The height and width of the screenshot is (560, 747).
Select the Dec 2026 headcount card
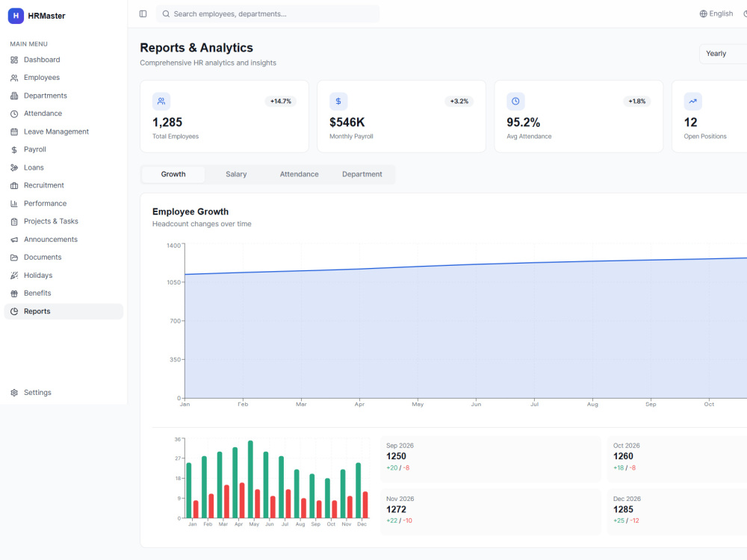pos(677,512)
